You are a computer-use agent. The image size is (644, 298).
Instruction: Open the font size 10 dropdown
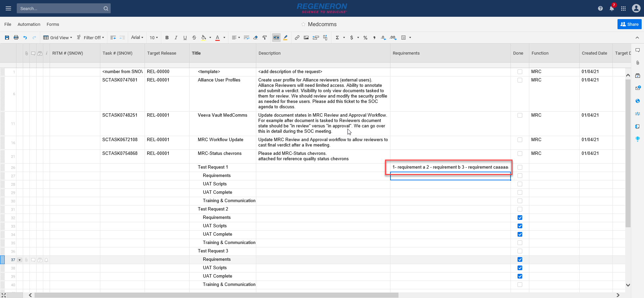click(154, 38)
